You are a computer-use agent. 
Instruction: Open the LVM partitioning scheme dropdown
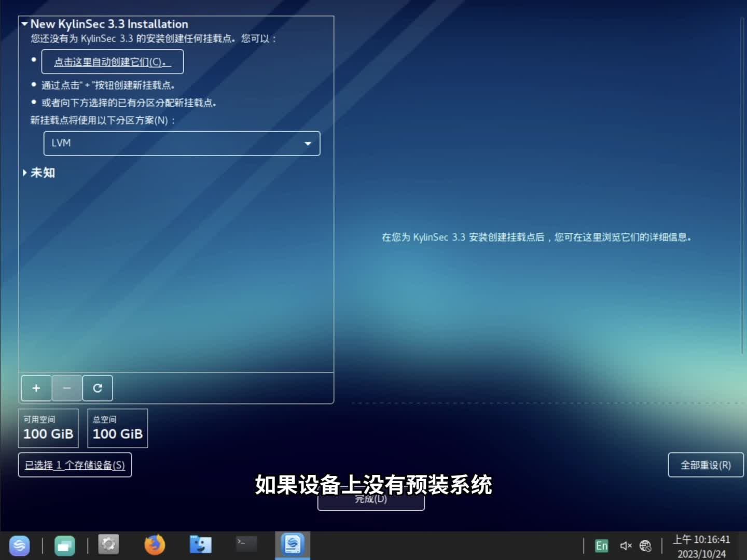(181, 143)
